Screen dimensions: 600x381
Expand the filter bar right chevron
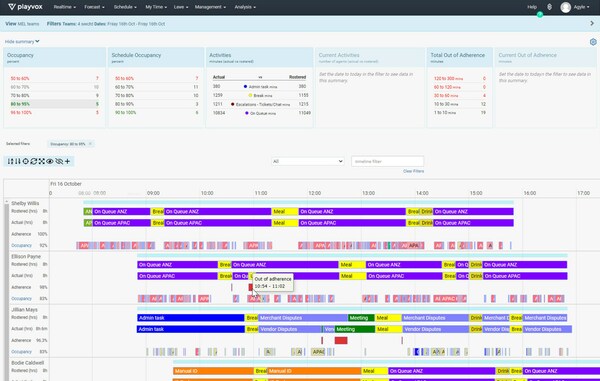click(x=592, y=24)
